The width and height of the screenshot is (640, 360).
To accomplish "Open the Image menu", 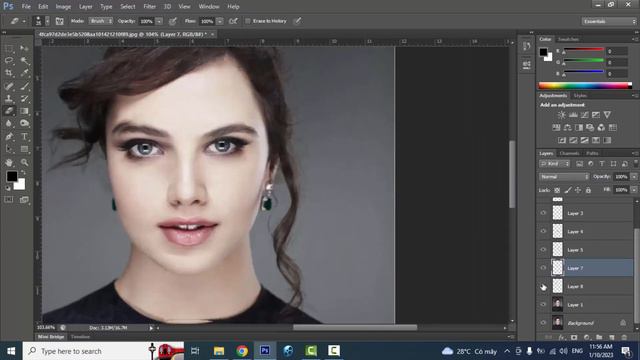I will (63, 7).
